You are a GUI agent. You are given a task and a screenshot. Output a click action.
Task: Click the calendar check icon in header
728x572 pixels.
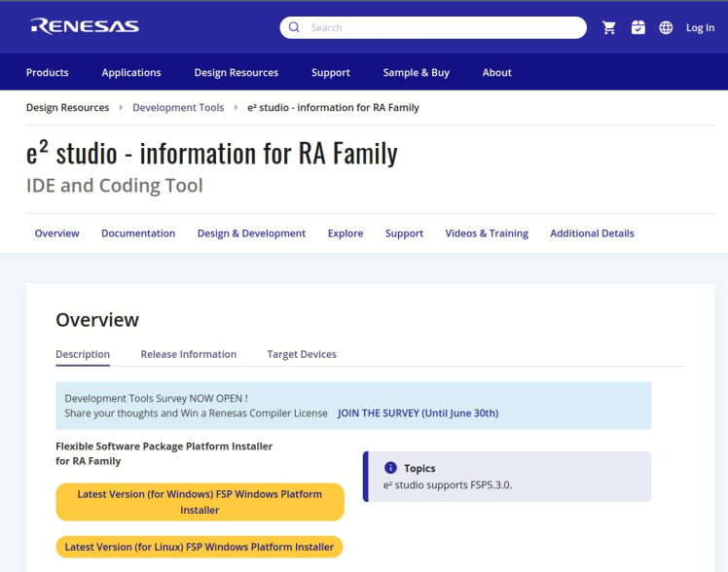click(x=637, y=27)
